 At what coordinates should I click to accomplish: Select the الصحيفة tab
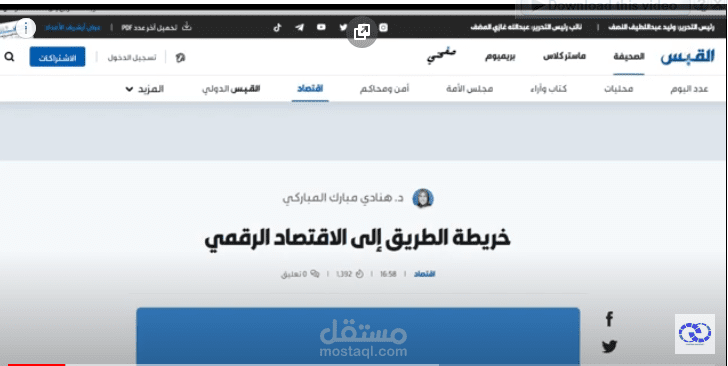(629, 57)
